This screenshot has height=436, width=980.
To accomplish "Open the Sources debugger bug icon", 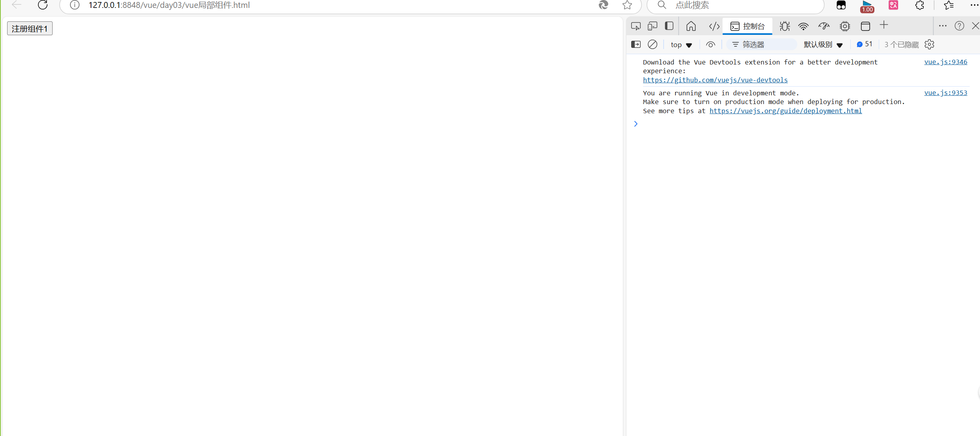I will [x=785, y=26].
